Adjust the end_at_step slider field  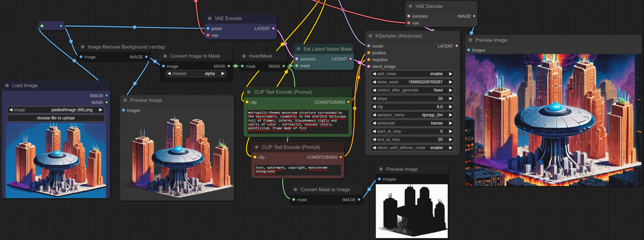point(412,140)
